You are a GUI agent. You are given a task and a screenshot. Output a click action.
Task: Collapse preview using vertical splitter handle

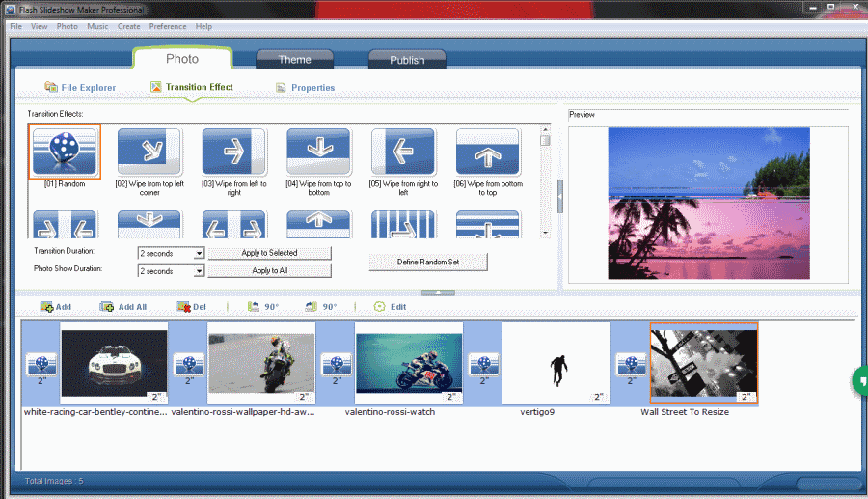(560, 196)
